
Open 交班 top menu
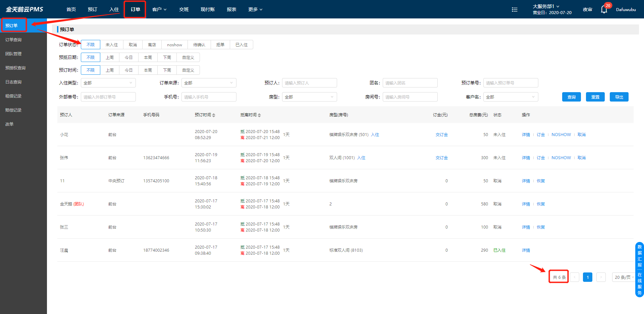click(x=184, y=9)
